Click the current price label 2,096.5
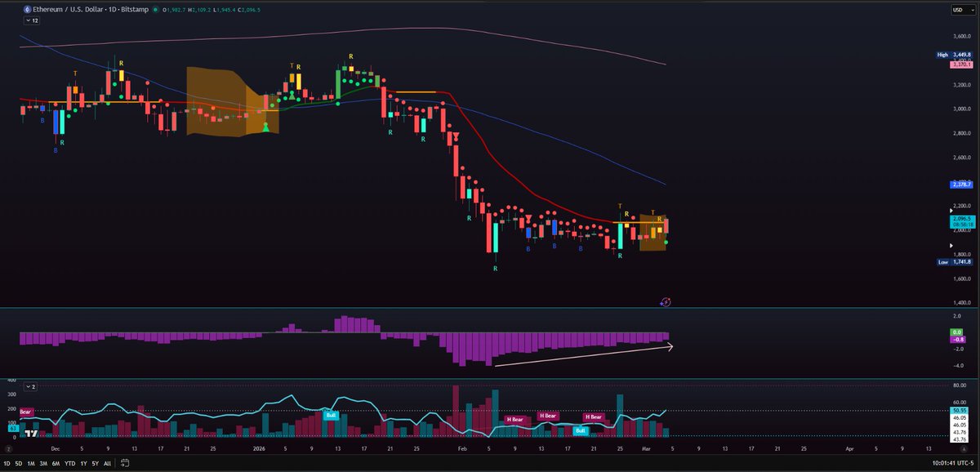Image resolution: width=980 pixels, height=472 pixels. tap(960, 220)
